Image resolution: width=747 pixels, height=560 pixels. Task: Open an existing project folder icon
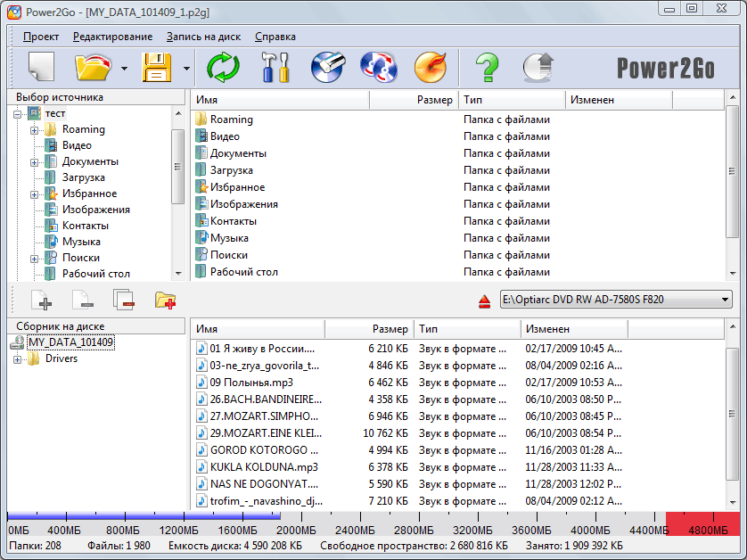coord(93,67)
